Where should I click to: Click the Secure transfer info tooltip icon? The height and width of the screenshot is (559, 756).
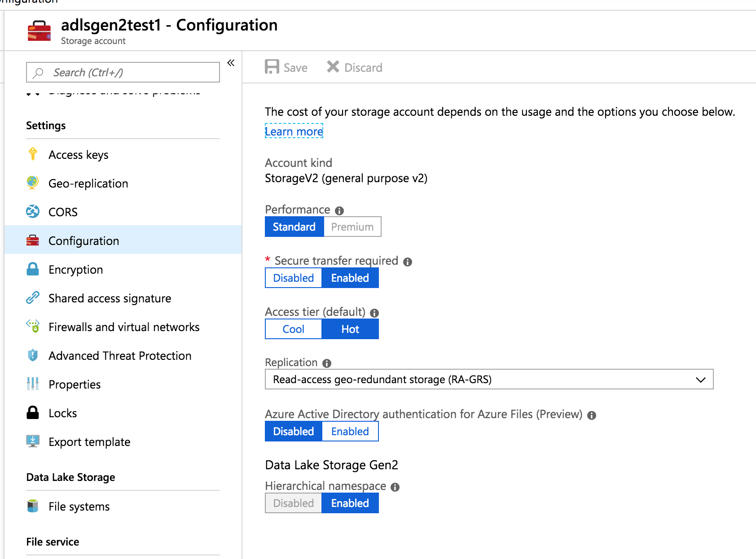pyautogui.click(x=408, y=262)
